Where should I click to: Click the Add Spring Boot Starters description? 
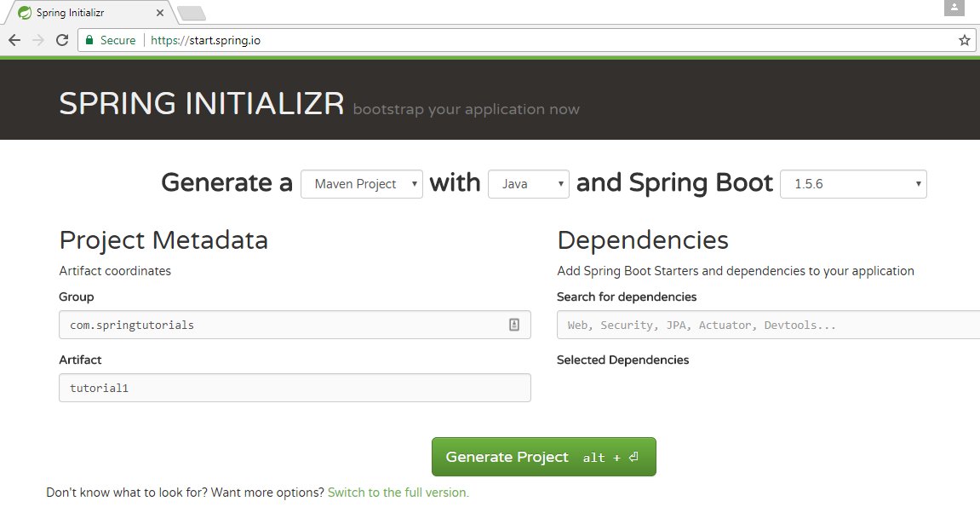tap(736, 271)
